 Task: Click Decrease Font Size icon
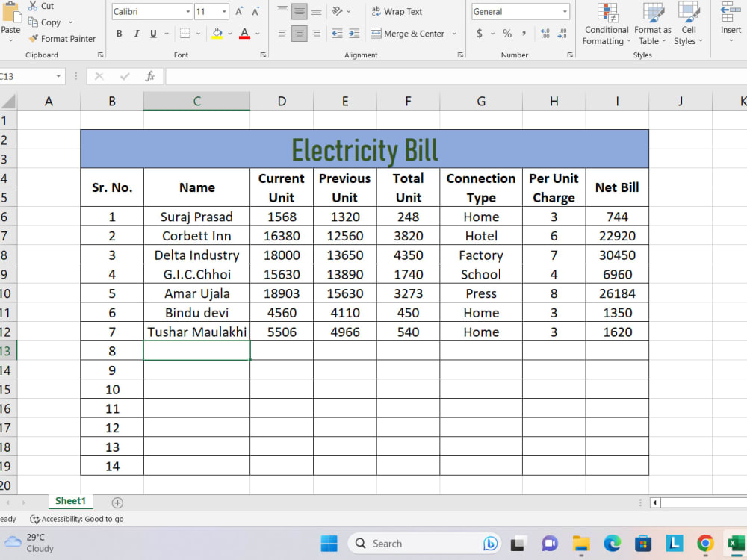255,11
